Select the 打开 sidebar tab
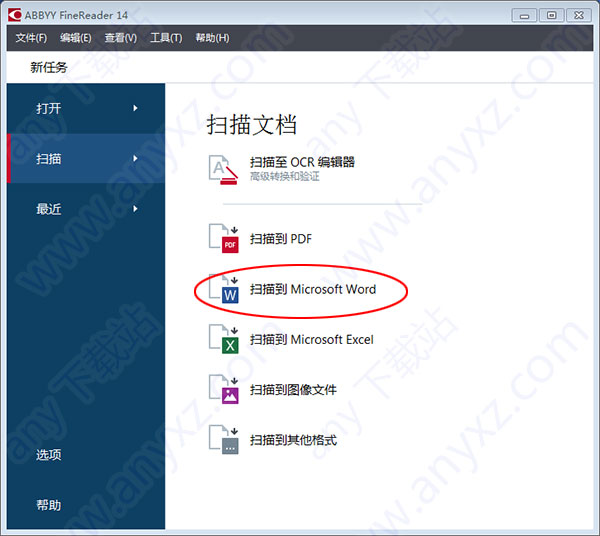This screenshot has height=536, width=600. 86,108
